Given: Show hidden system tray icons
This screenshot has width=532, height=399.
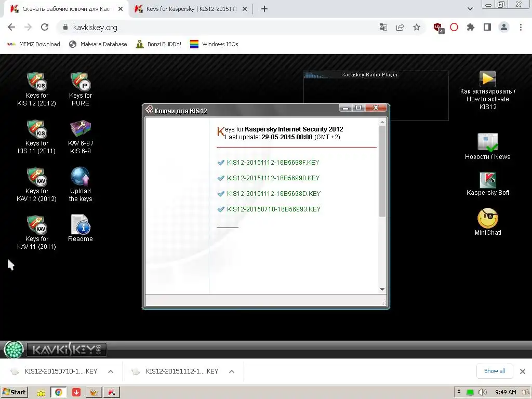Looking at the screenshot, I should tap(459, 392).
